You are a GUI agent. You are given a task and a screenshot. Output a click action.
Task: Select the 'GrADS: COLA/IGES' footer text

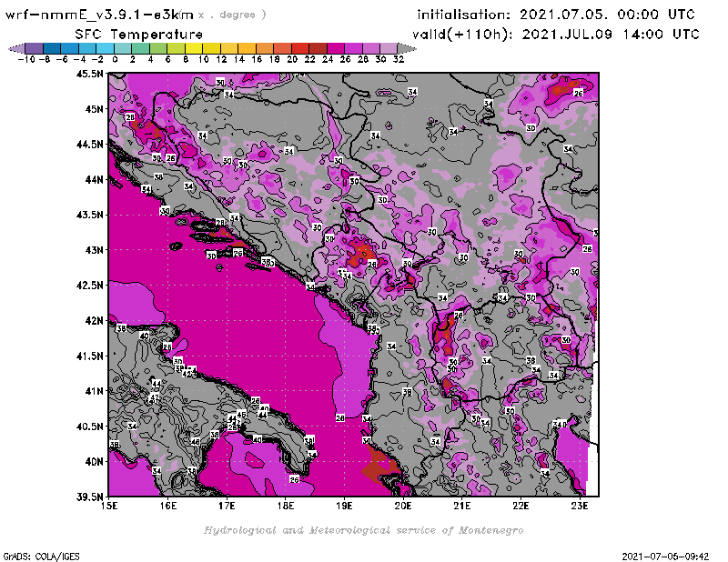pos(41,557)
